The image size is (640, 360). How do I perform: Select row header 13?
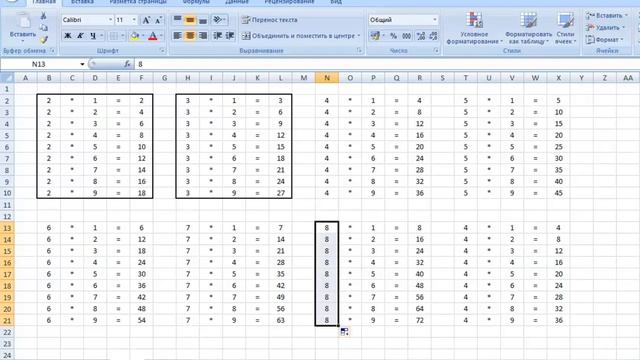pyautogui.click(x=7, y=228)
